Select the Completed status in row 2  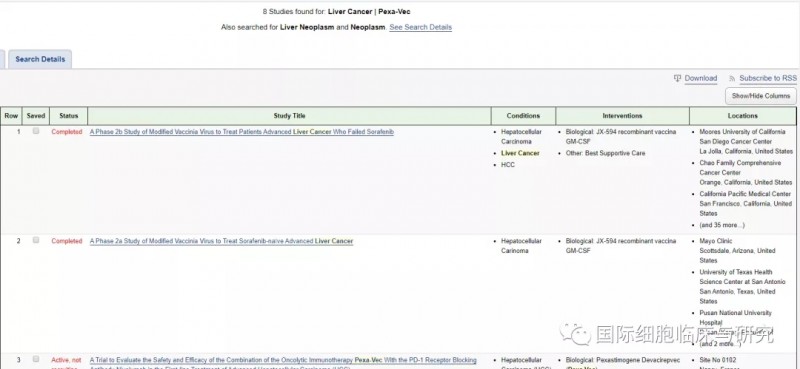tap(66, 241)
